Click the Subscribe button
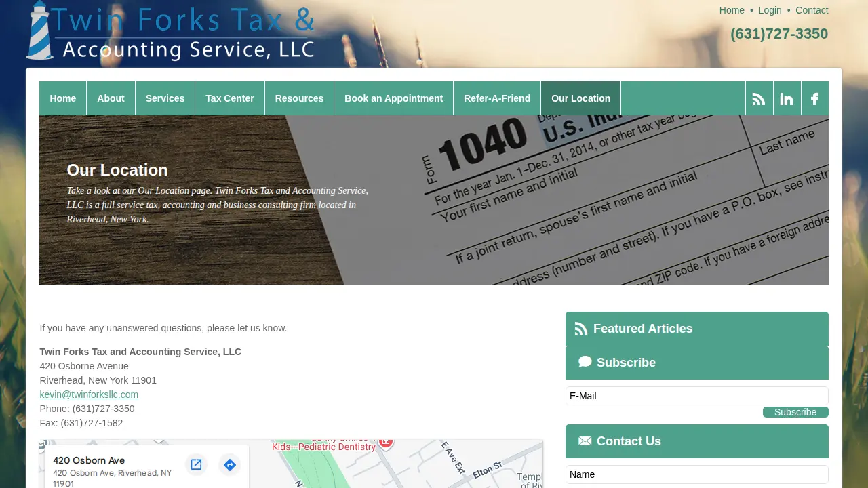The width and height of the screenshot is (868, 488). [795, 412]
